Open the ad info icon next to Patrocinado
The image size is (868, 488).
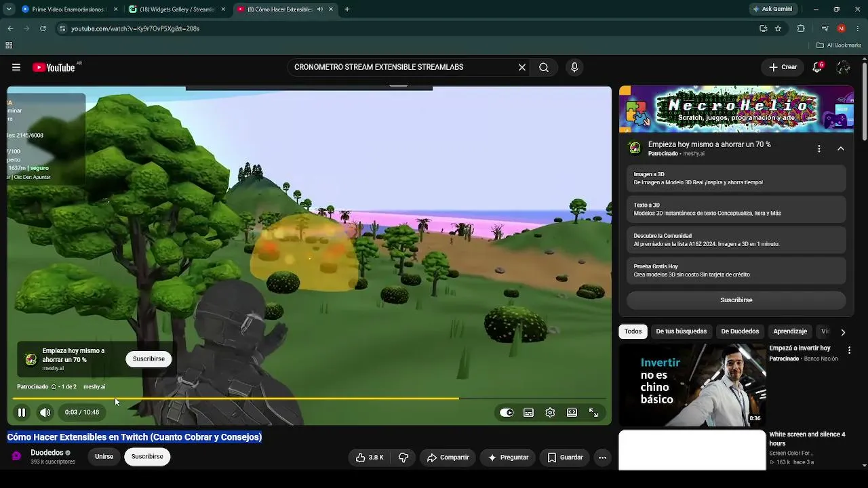(x=54, y=387)
